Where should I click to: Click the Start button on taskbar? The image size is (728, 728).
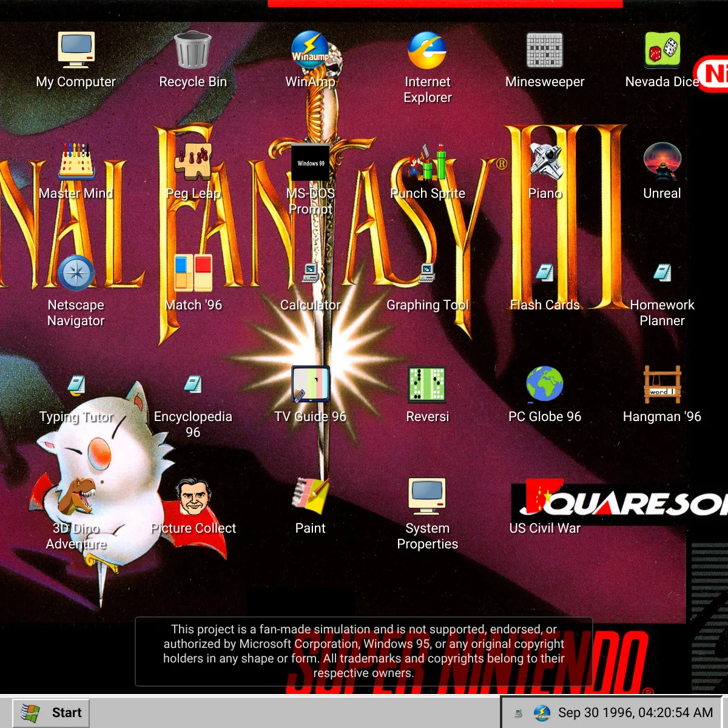51,713
